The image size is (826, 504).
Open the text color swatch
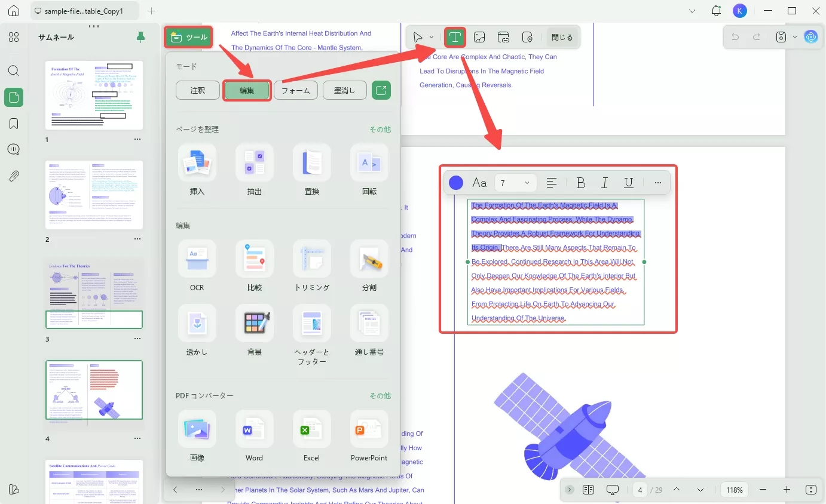click(x=456, y=183)
